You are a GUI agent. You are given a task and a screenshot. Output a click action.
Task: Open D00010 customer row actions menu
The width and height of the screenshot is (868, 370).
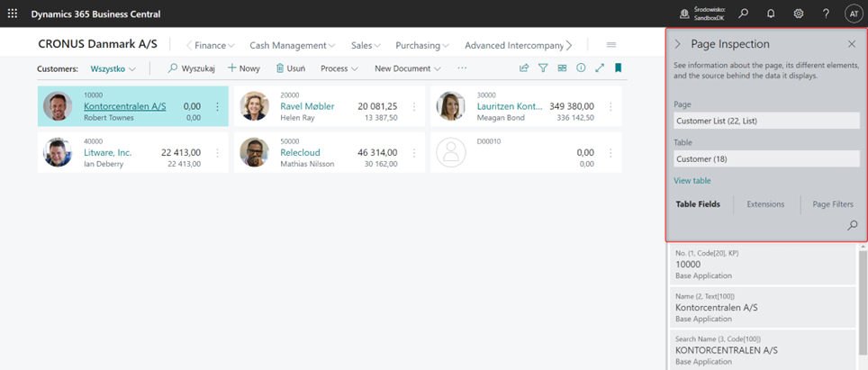coord(610,153)
